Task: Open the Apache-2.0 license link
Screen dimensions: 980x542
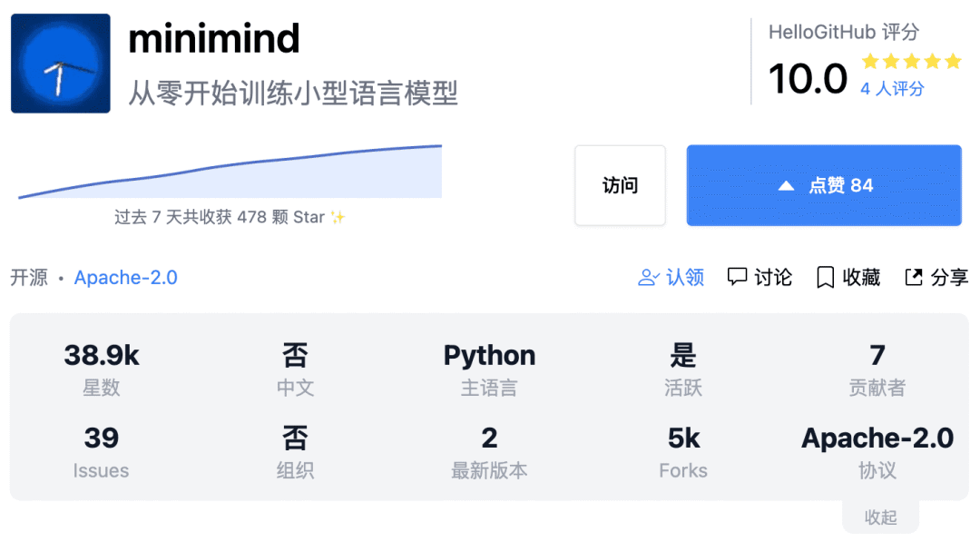Action: pos(126,278)
